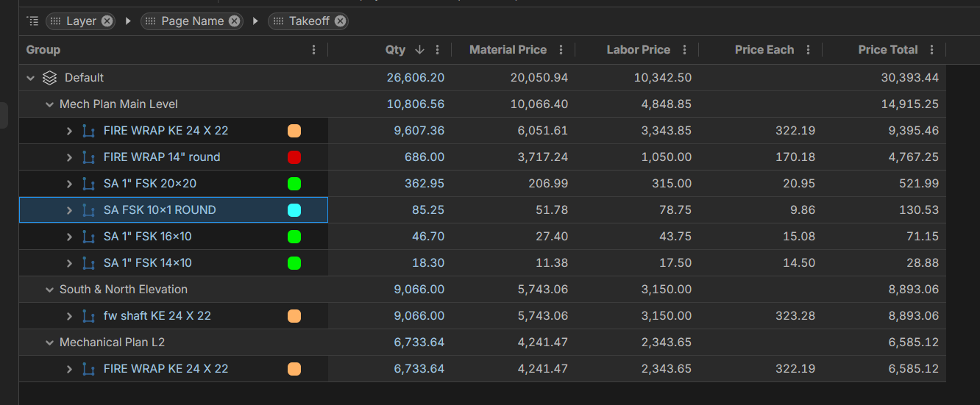980x405 pixels.
Task: Open the Price Total column menu
Action: [932, 50]
